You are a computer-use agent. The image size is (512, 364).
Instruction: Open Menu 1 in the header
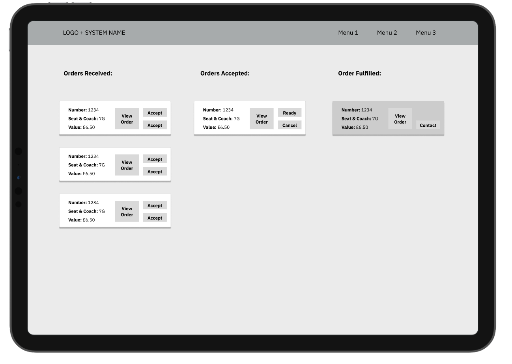(x=348, y=33)
